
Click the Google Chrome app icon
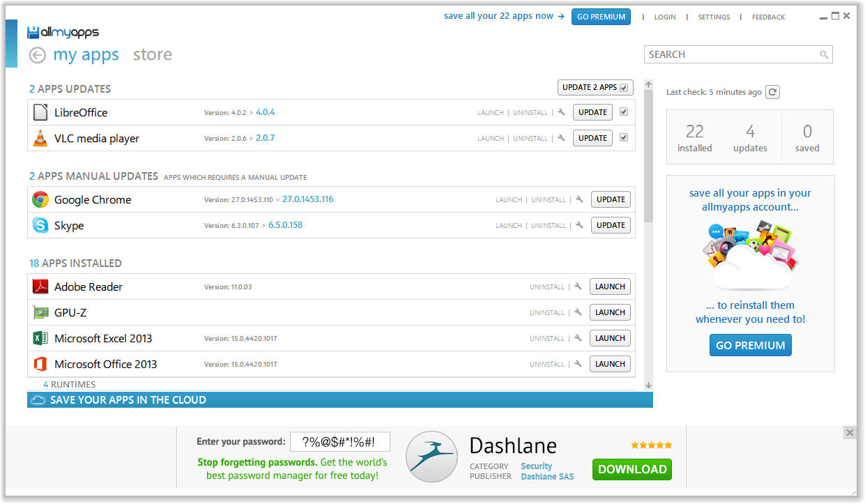click(x=40, y=199)
